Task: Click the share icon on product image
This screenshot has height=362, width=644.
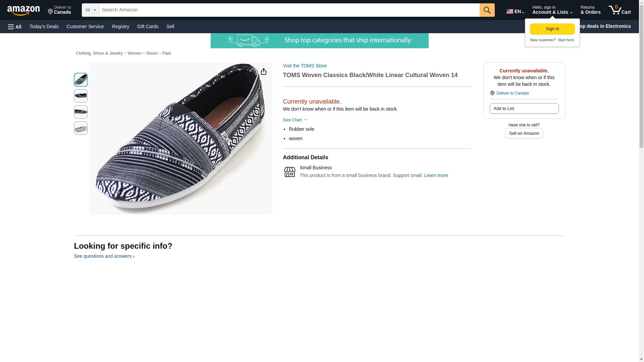Action: pos(264,71)
